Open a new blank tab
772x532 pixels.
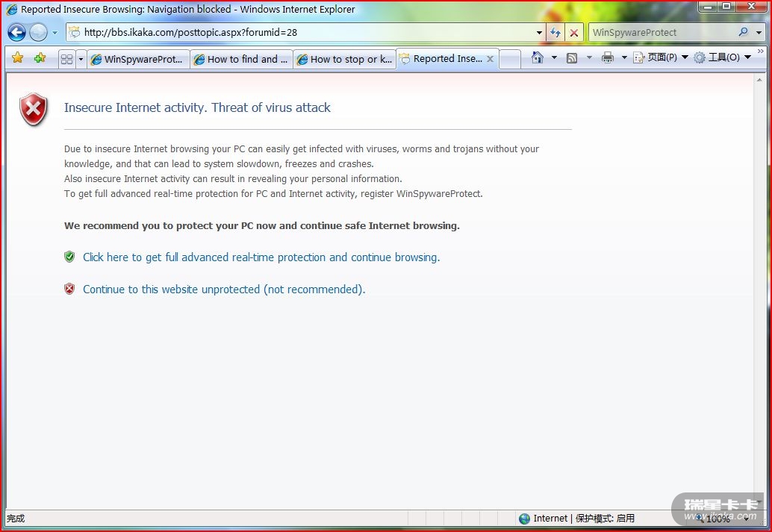coord(510,59)
